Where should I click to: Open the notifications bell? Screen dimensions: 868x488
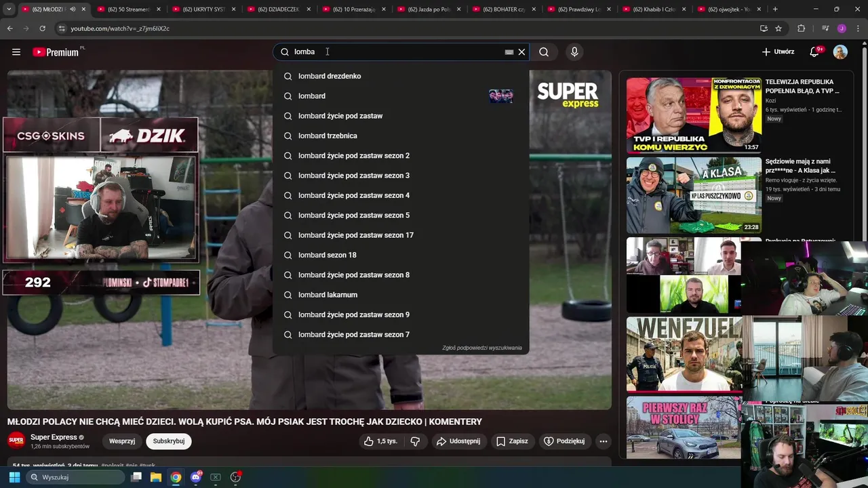pyautogui.click(x=815, y=52)
